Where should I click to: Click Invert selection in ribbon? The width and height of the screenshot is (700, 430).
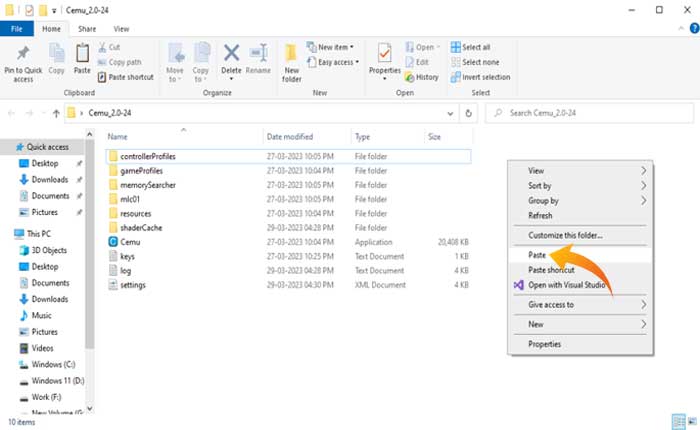[481, 77]
